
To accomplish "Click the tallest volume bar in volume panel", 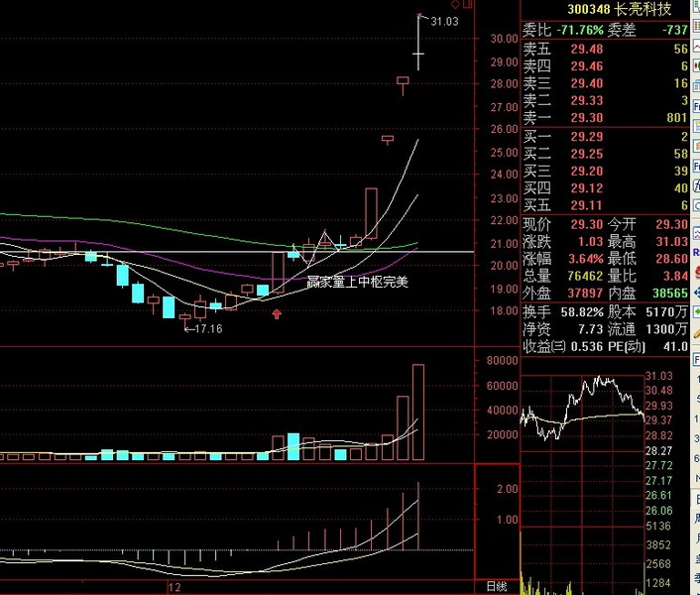I will (x=417, y=412).
